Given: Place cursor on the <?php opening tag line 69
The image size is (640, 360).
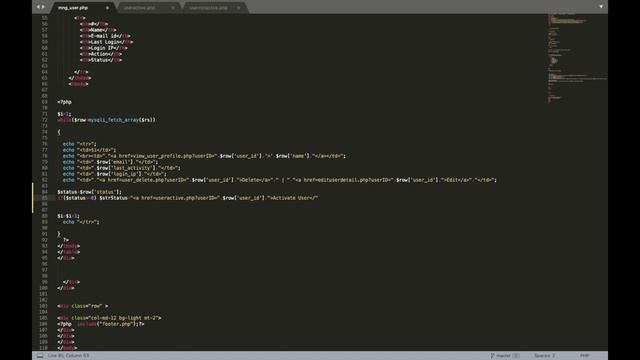Looking at the screenshot, I should click(x=64, y=102).
